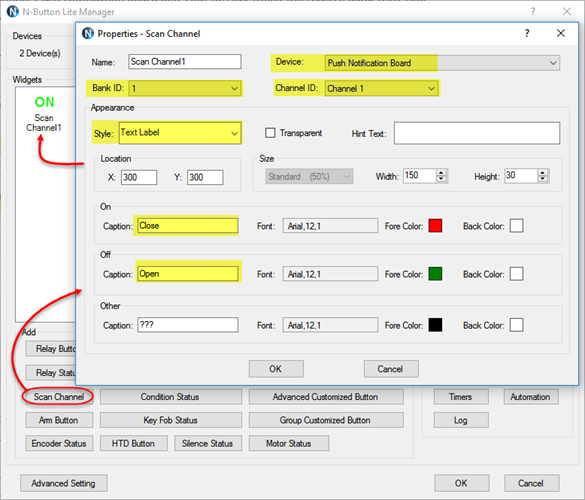This screenshot has width=585, height=500.
Task: Add a Key Fob Status widget
Action: pyautogui.click(x=171, y=420)
